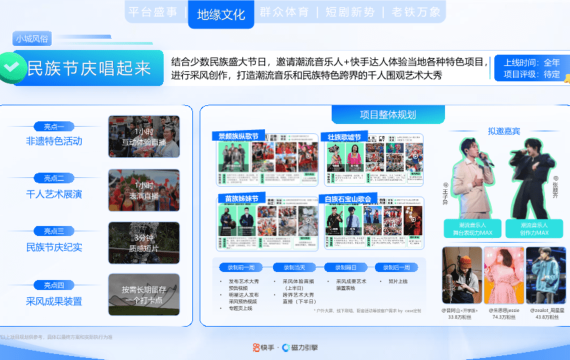The width and height of the screenshot is (570, 360).
Task: Go to the 短剧新势 tab
Action: point(350,12)
